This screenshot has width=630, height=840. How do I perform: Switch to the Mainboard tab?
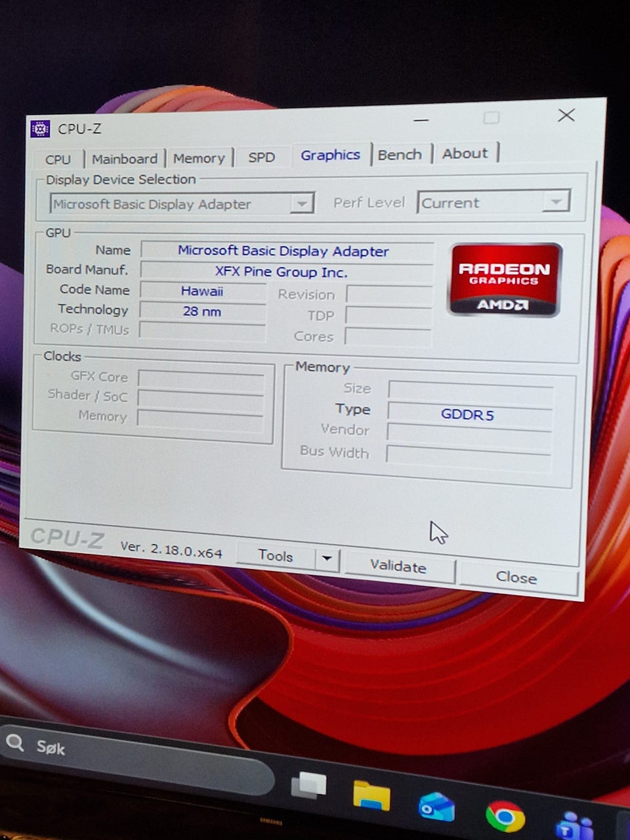pyautogui.click(x=125, y=158)
